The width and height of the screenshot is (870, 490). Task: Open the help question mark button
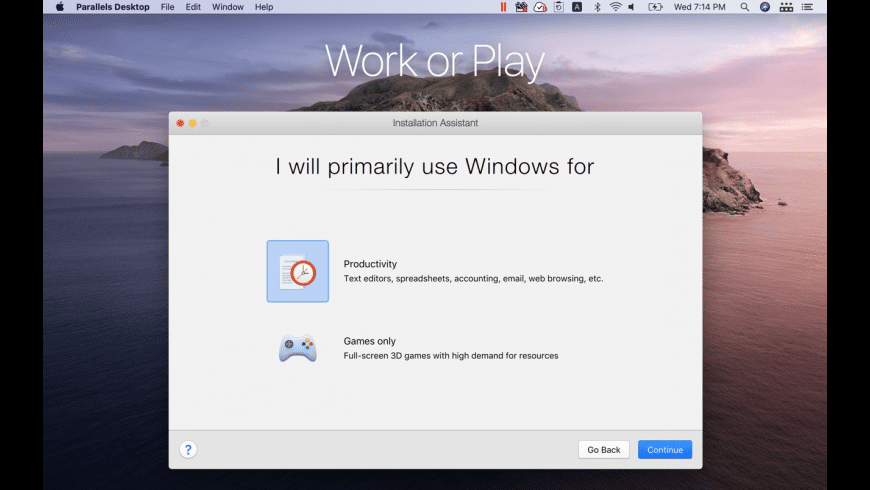tap(188, 449)
